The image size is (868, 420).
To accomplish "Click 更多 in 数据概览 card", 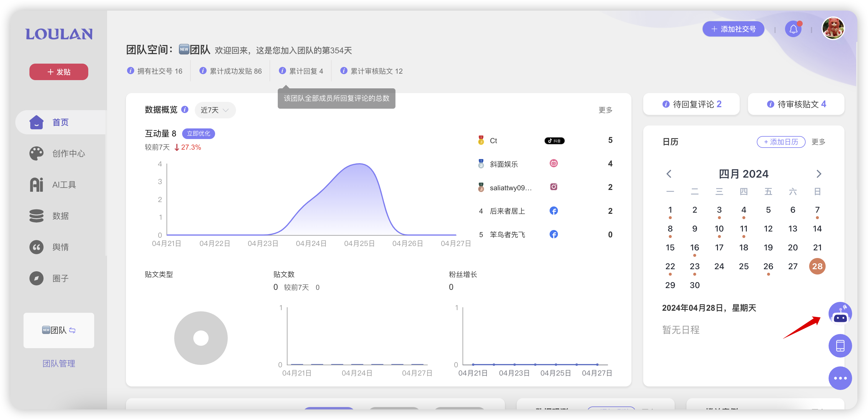I will (x=605, y=110).
